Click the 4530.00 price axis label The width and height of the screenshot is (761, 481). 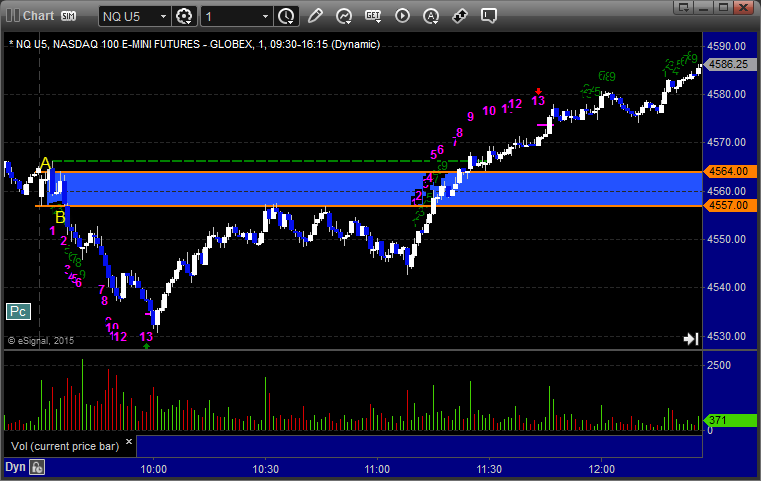coord(726,336)
